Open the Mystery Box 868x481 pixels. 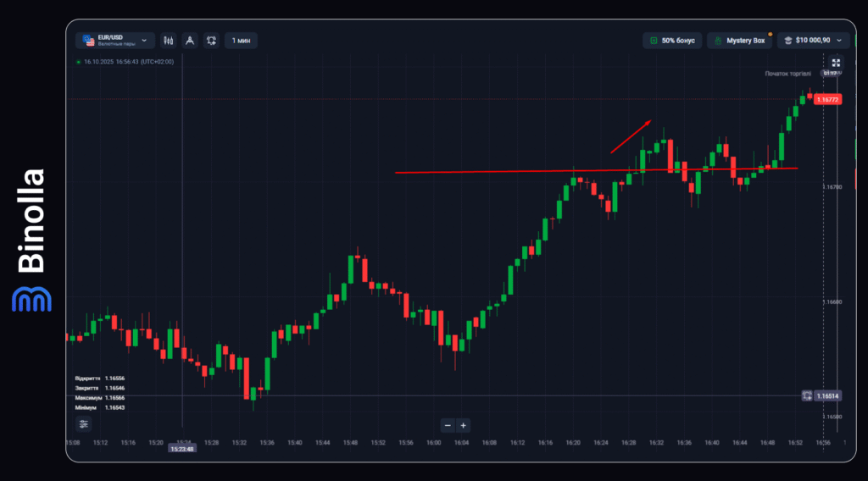click(739, 41)
